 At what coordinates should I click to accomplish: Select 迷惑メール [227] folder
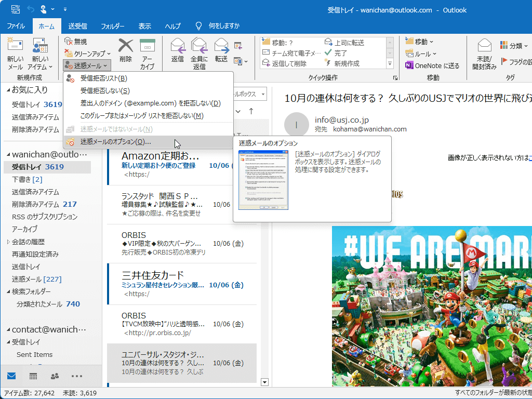tap(37, 279)
